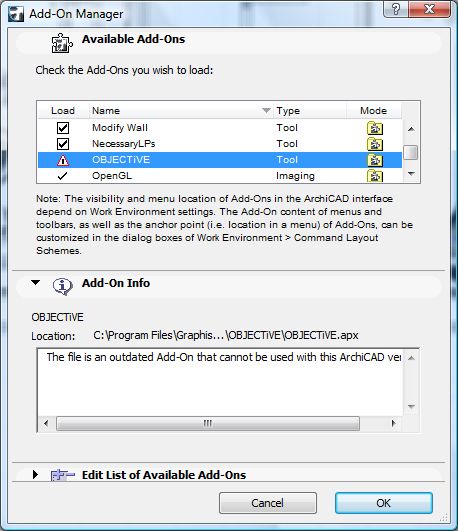The image size is (458, 531).
Task: Click the Mode folder icon for OBJECTiVE
Action: [375, 160]
